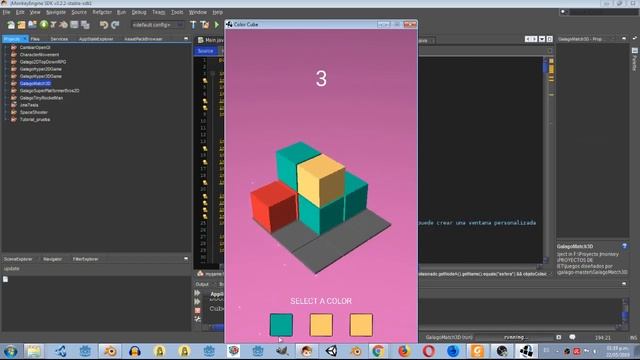Viewport: 640px width, 360px height.
Task: Click the notifications balloon in status bar
Action: [572, 337]
